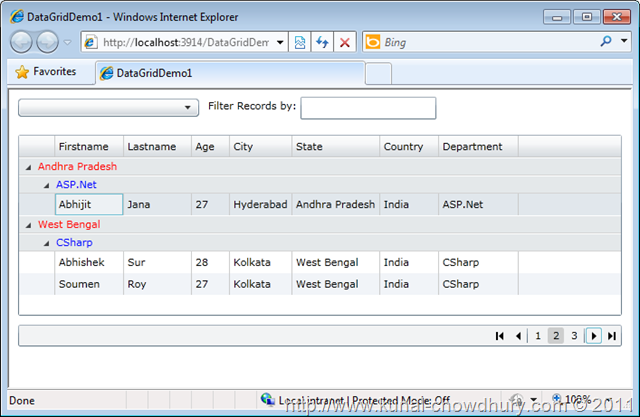Sort by City column header

click(x=260, y=146)
